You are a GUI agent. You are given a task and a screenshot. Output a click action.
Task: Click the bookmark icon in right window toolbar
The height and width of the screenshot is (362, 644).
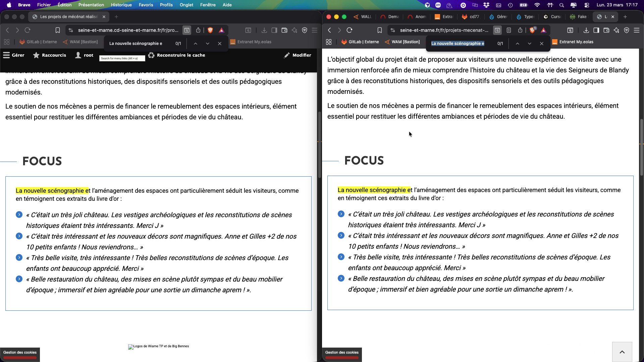click(x=379, y=30)
